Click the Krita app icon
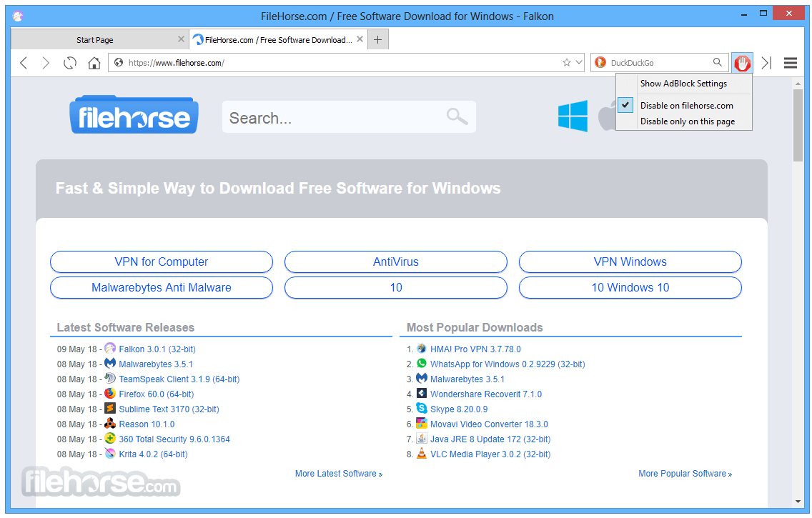 point(110,453)
